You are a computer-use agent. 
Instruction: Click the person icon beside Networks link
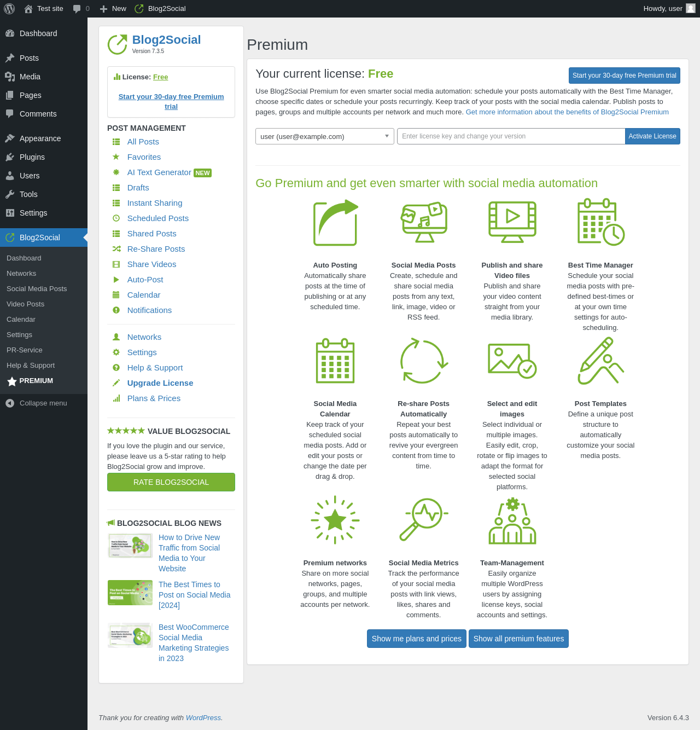116,337
